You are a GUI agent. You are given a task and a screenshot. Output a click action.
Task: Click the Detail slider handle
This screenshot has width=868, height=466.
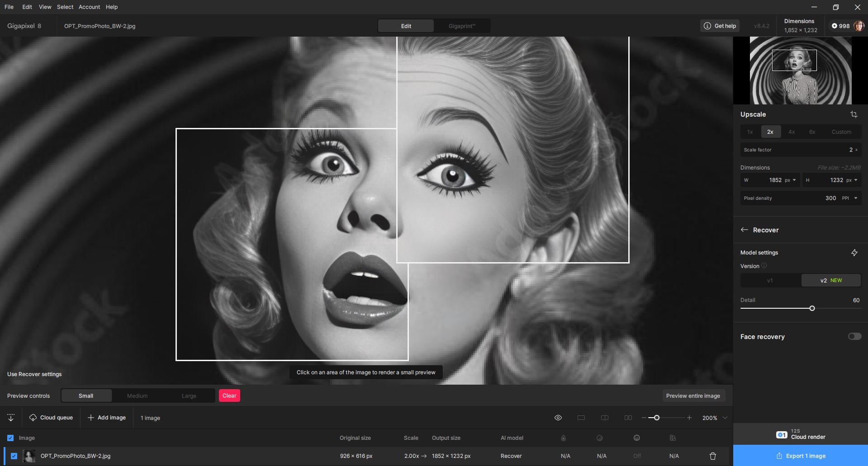[812, 308]
